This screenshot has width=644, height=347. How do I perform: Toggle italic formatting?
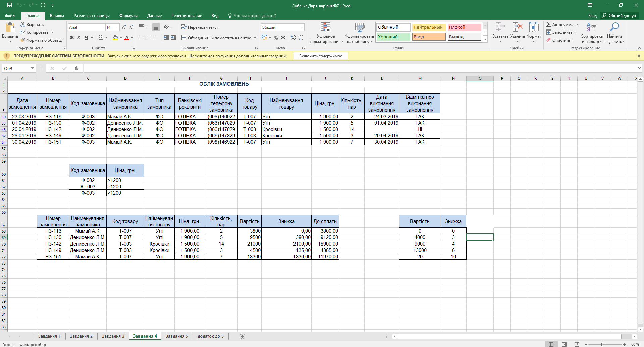pyautogui.click(x=79, y=38)
